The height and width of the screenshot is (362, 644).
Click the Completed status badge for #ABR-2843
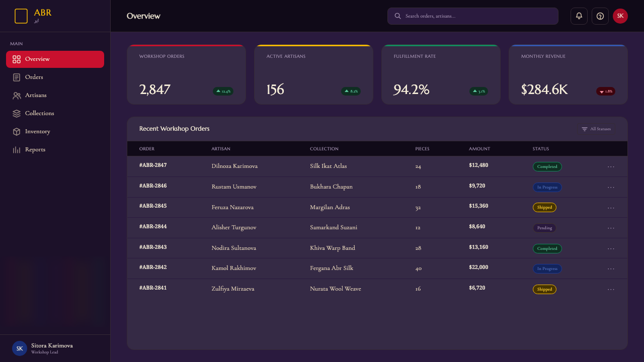pos(547,248)
